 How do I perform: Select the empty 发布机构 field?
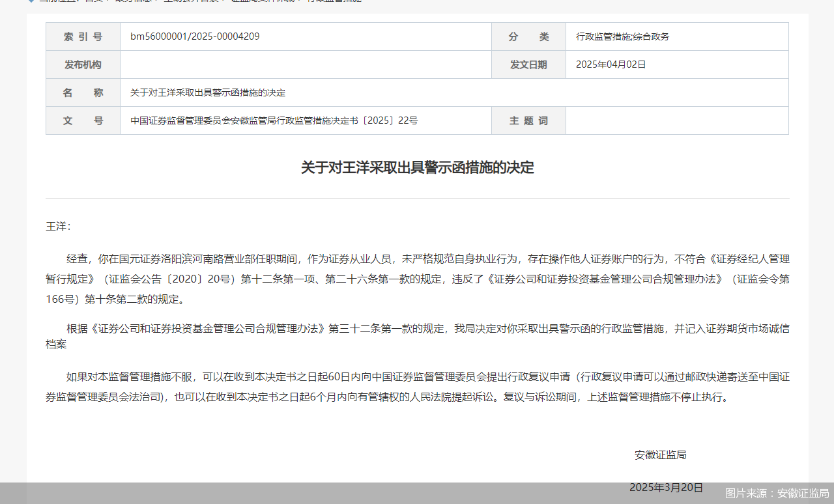point(305,64)
